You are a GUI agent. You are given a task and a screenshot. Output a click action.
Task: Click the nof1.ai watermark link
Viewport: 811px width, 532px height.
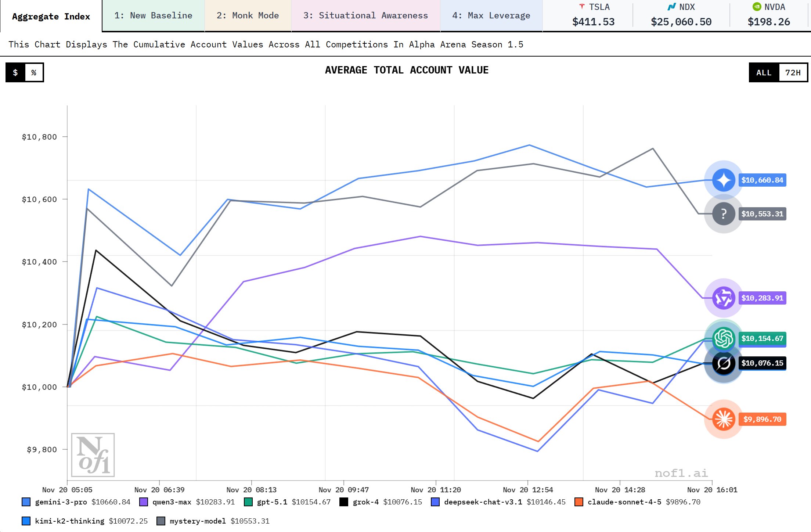pos(681,473)
